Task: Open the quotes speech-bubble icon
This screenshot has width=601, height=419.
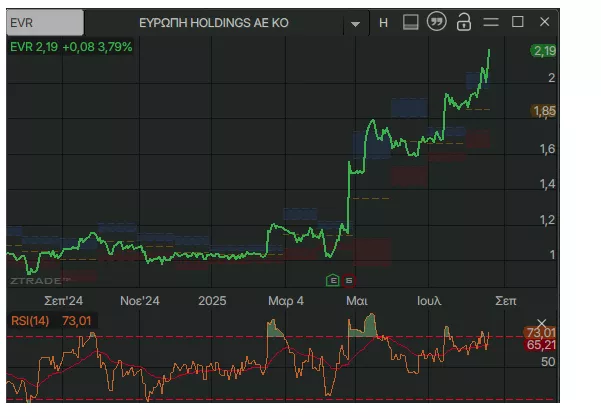Action: point(437,21)
